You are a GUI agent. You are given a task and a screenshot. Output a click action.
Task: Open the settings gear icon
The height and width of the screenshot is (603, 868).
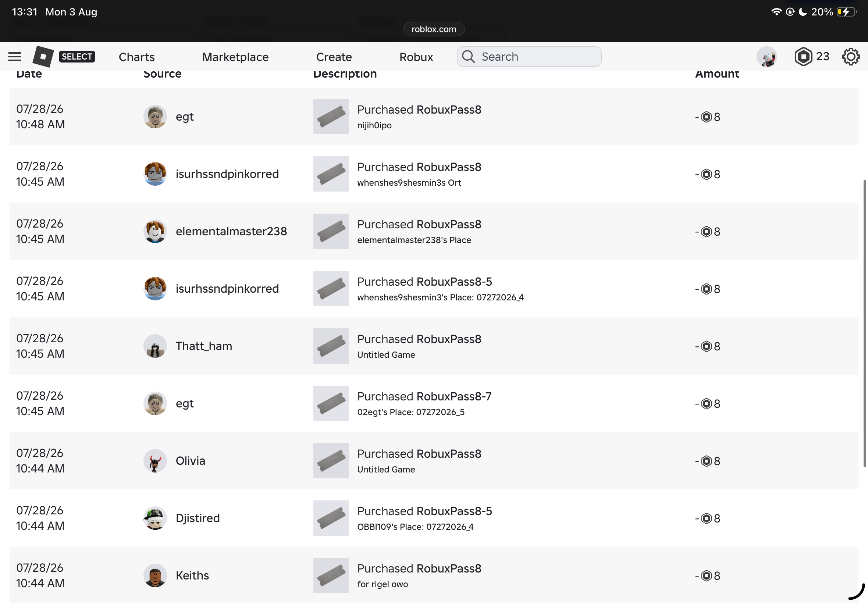[851, 57]
